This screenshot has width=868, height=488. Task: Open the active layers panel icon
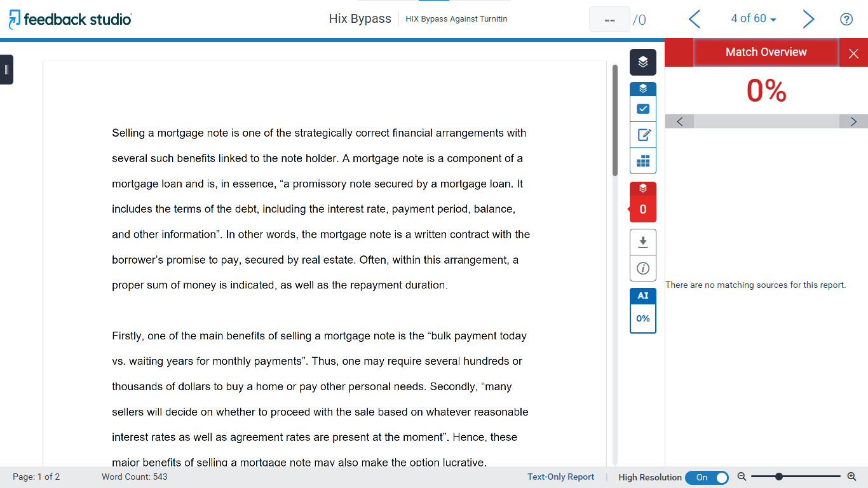point(642,62)
